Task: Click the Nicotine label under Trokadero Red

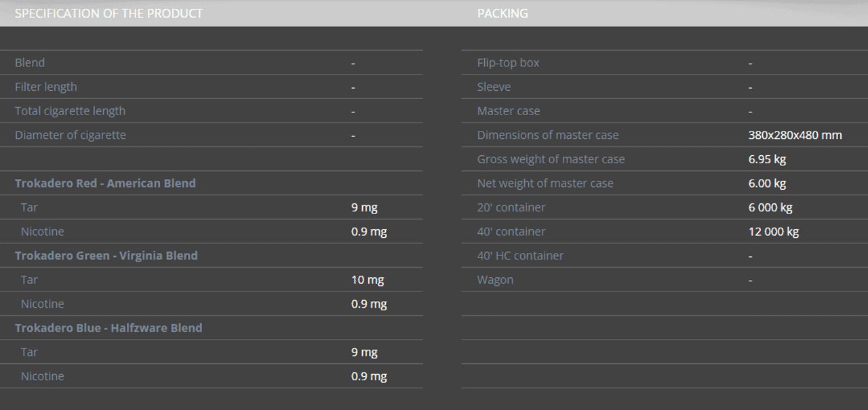Action: [x=42, y=231]
